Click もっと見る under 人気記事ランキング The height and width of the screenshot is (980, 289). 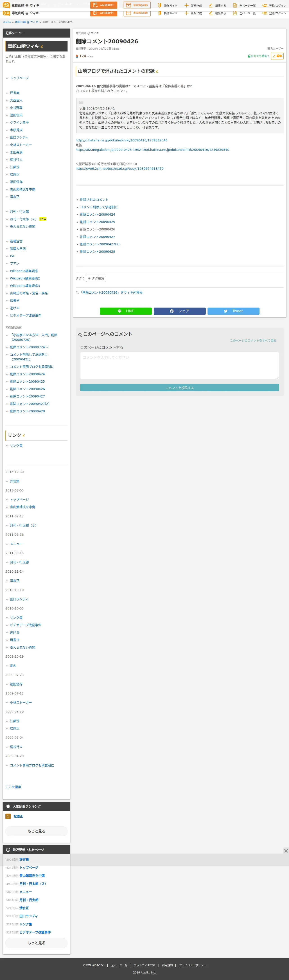point(36,831)
